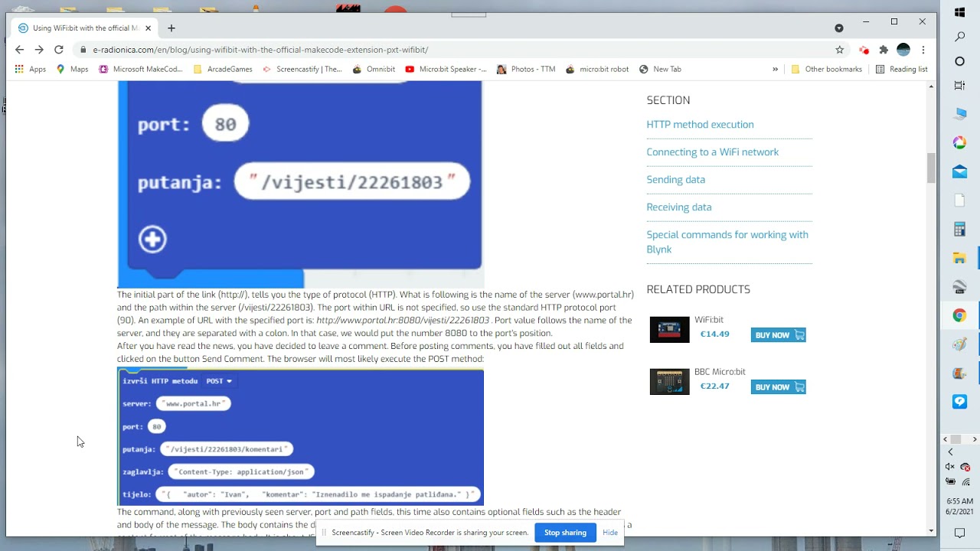Open the Photos - TTM bookmark
Viewport: 980px width, 551px height.
coord(526,69)
